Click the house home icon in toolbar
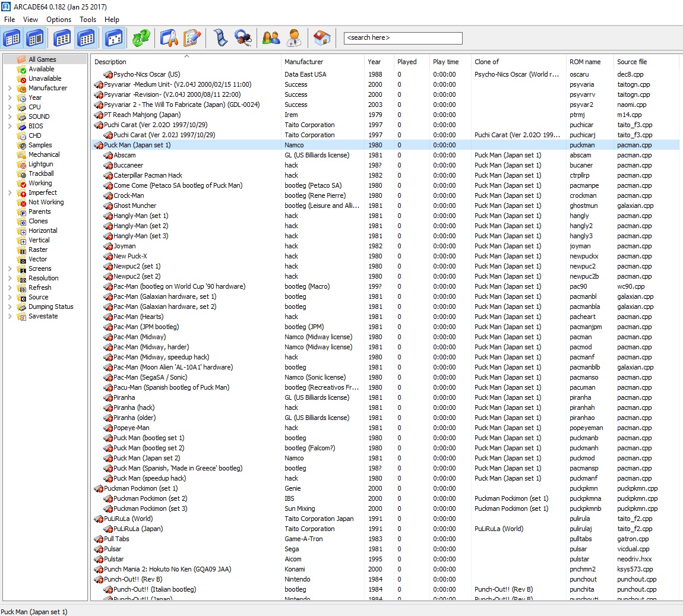 [322, 38]
